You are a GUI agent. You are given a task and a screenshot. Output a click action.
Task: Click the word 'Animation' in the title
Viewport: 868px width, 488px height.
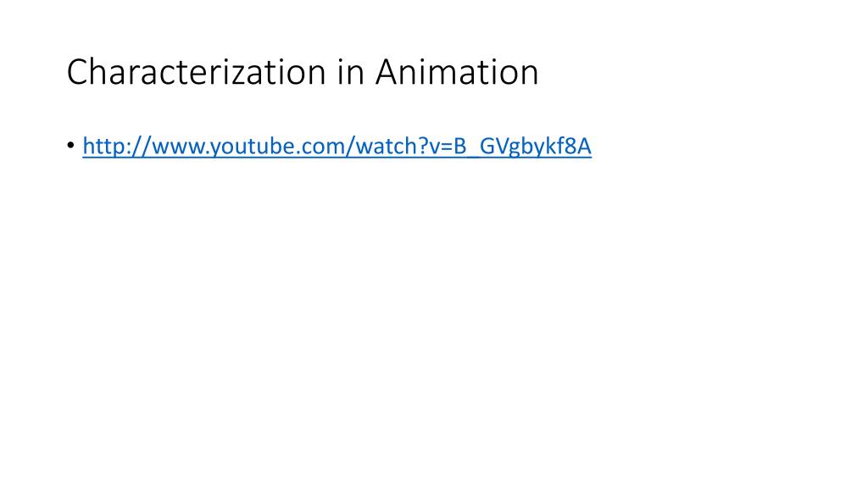click(457, 72)
